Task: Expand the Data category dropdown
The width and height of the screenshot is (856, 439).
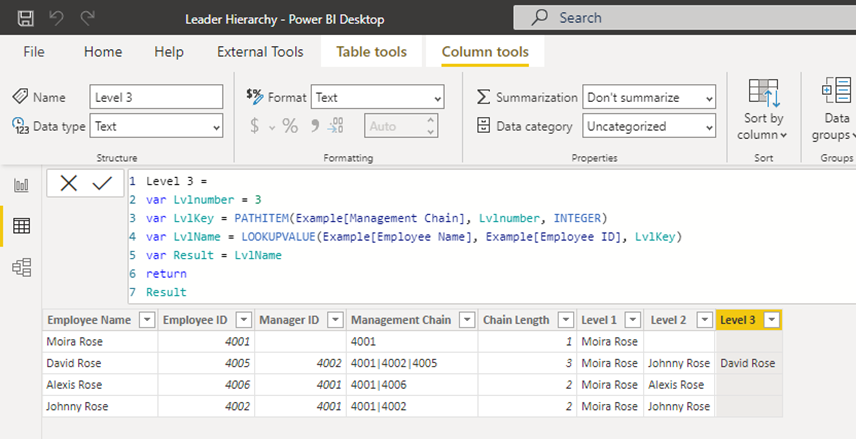Action: tap(649, 126)
